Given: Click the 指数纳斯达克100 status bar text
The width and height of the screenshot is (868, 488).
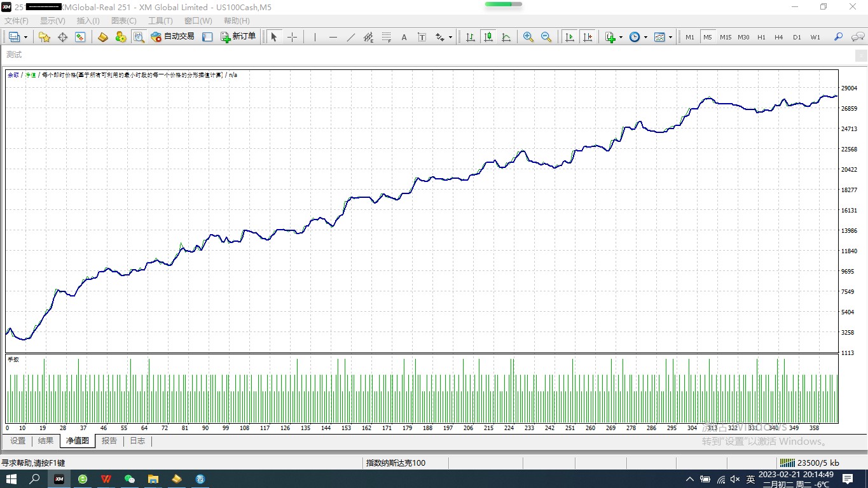Looking at the screenshot, I should tap(396, 463).
